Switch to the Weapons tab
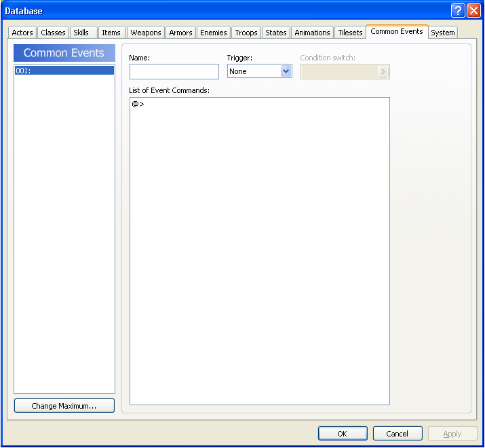The width and height of the screenshot is (485, 448). tap(146, 33)
